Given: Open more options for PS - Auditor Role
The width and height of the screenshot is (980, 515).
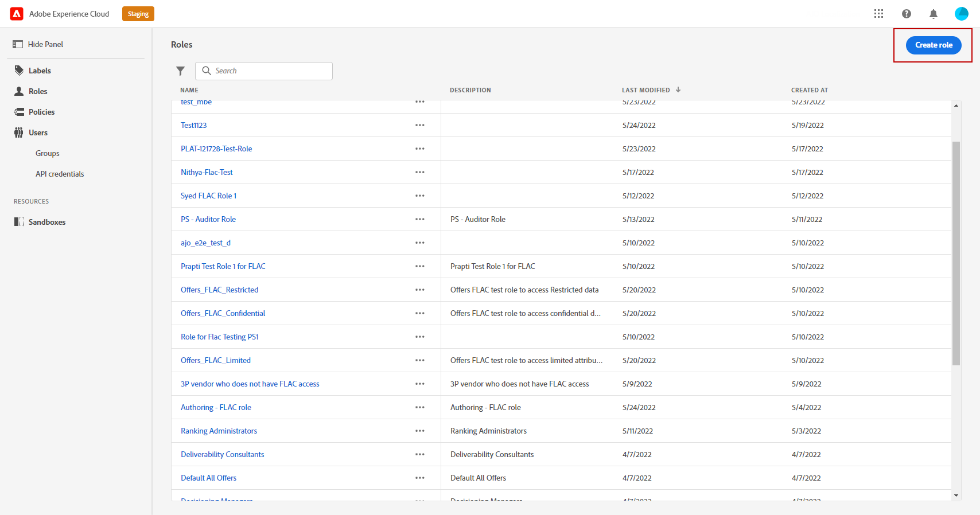Looking at the screenshot, I should click(x=420, y=219).
